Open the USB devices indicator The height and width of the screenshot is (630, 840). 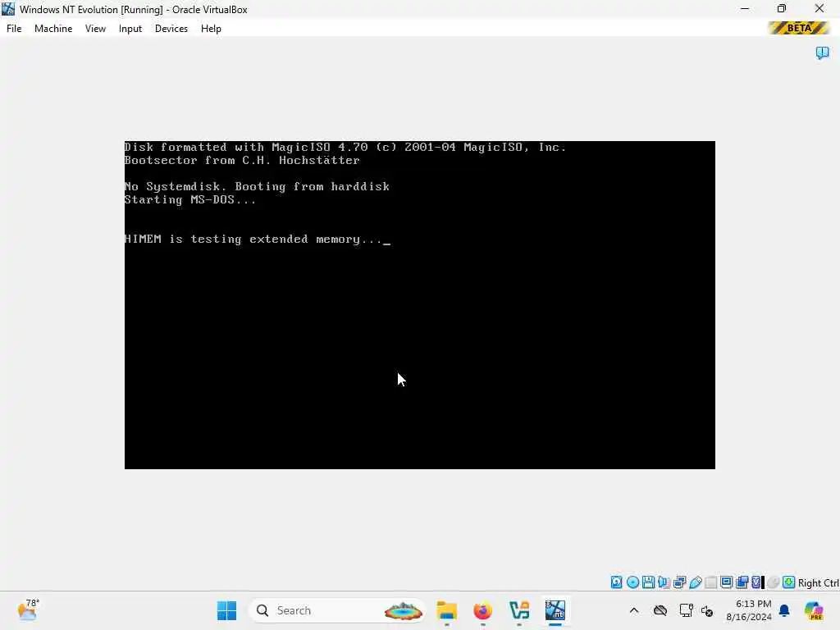click(696, 582)
